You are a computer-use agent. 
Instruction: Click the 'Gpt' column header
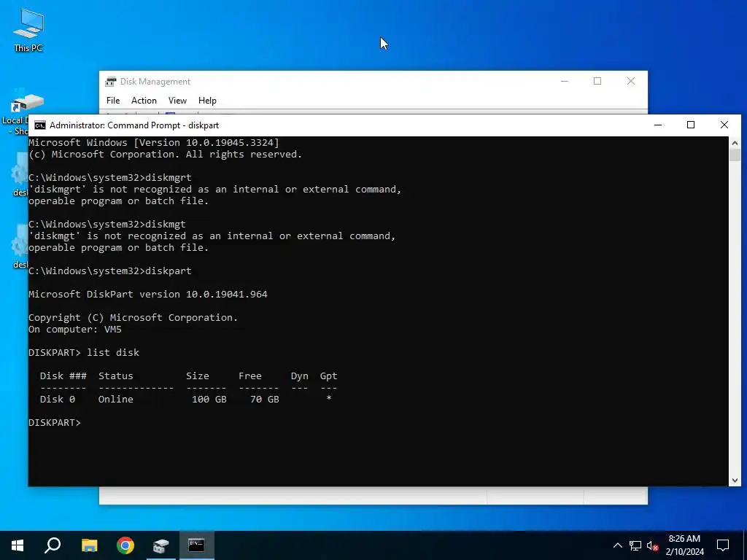point(329,376)
